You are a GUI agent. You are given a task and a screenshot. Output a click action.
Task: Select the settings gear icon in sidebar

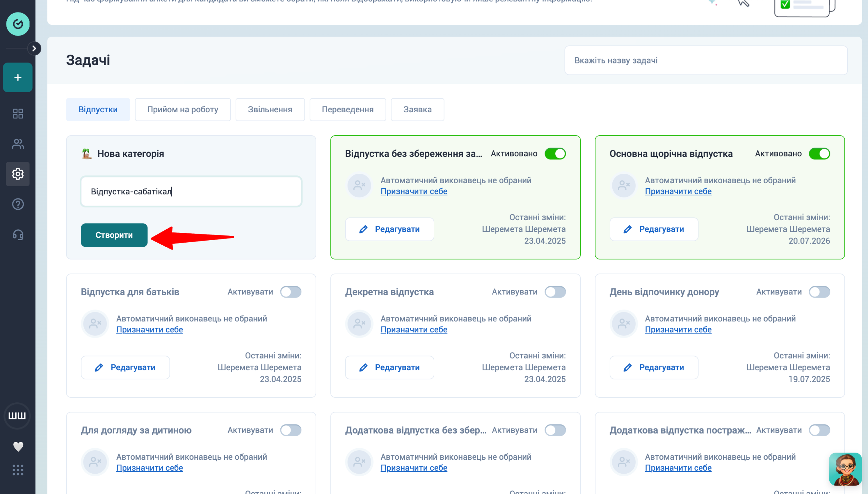pyautogui.click(x=18, y=174)
